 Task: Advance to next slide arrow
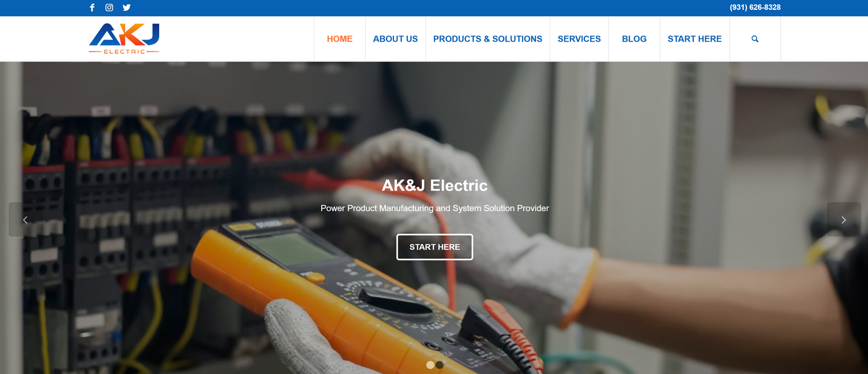tap(844, 219)
